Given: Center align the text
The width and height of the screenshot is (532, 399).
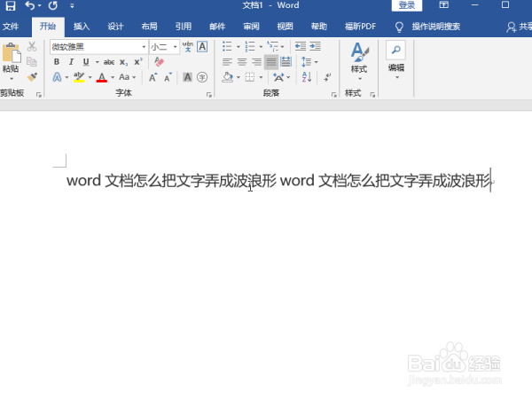Looking at the screenshot, I should [x=242, y=62].
